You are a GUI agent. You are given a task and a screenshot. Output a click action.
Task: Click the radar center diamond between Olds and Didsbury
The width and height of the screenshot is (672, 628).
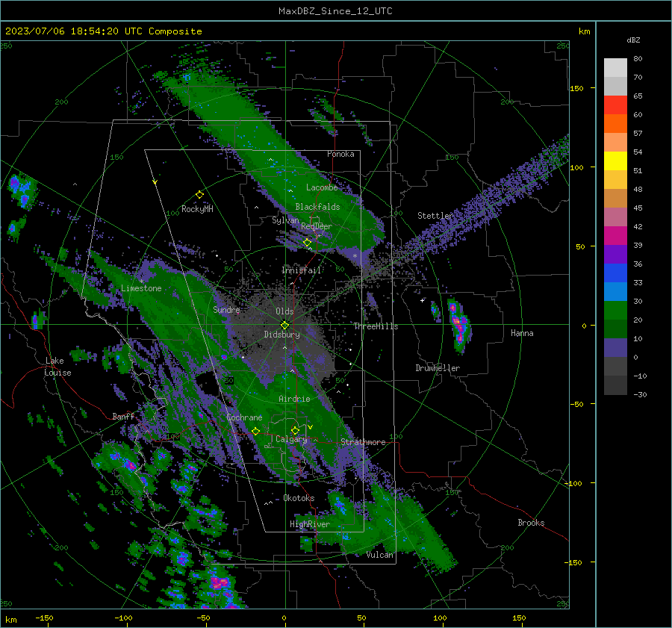(284, 326)
